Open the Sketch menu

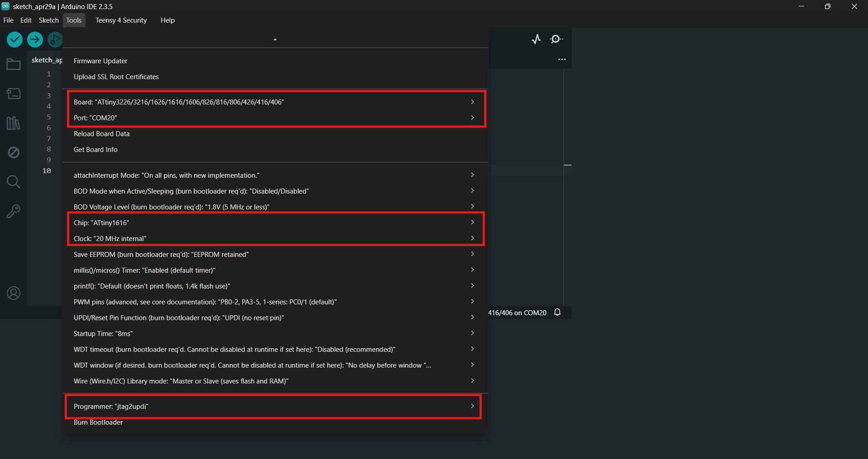(49, 20)
